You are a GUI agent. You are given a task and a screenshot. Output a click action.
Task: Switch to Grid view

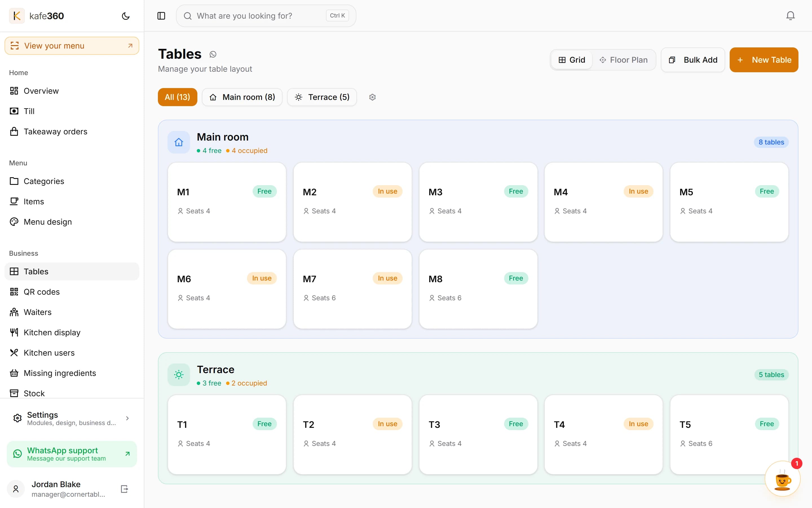coord(572,60)
